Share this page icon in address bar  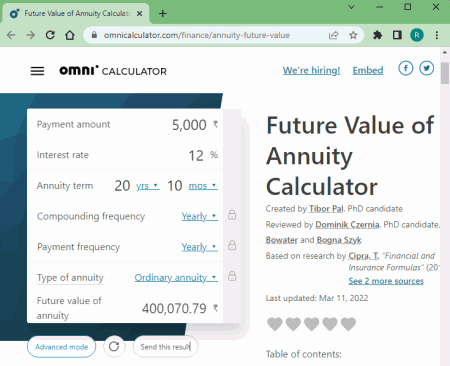coord(333,35)
